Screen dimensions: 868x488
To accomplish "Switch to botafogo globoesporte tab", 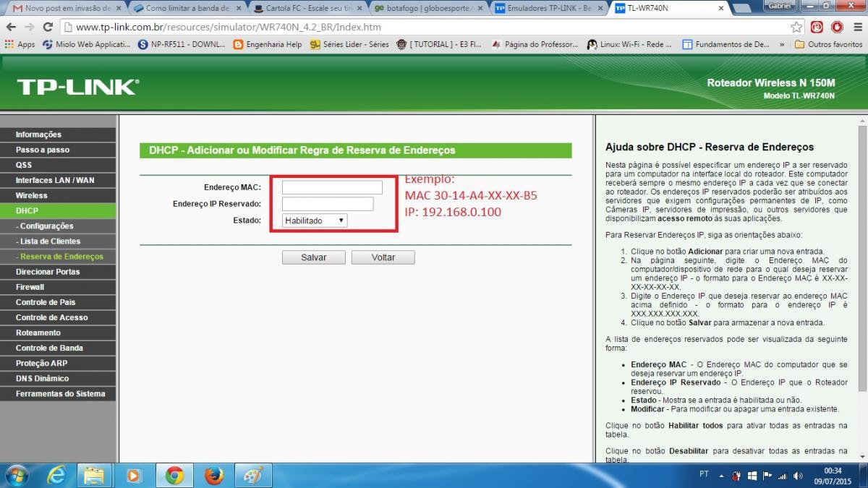I will (x=428, y=9).
